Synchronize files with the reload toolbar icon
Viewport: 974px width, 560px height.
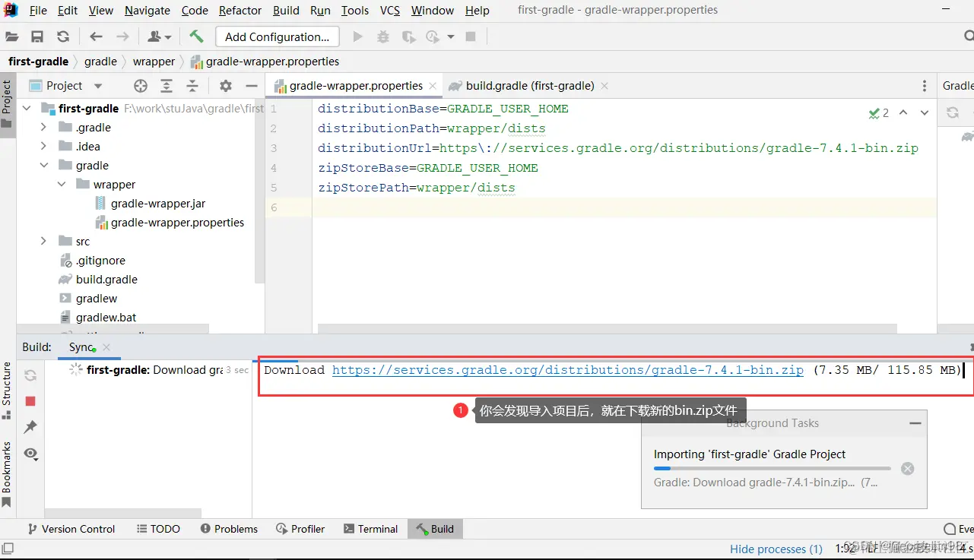(x=63, y=36)
